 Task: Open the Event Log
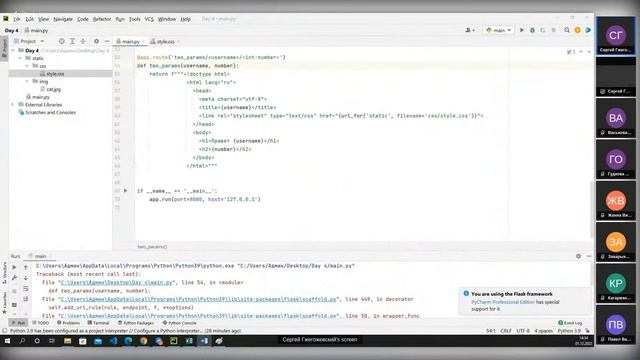coord(570,323)
